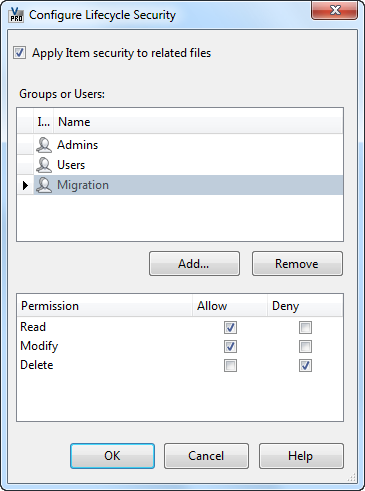Click the resize grip in dialog corner

coord(352,478)
